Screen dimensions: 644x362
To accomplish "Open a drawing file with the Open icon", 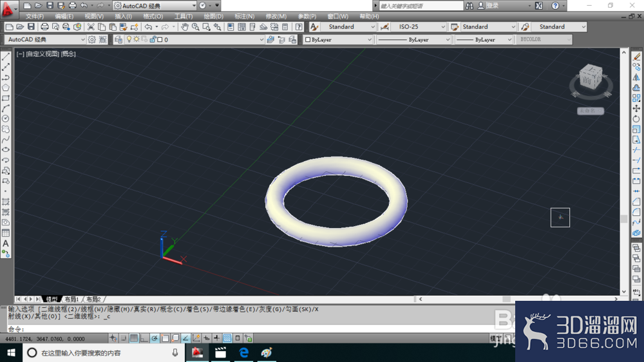I will tap(20, 27).
